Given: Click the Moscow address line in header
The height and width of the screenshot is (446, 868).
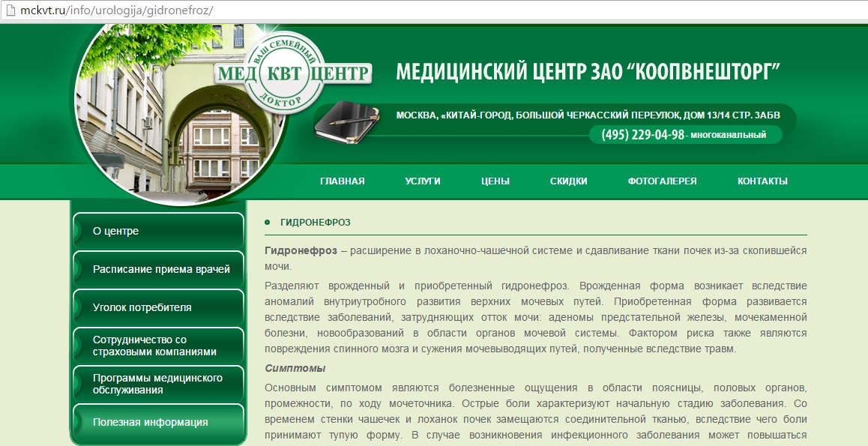Looking at the screenshot, I should pos(588,115).
